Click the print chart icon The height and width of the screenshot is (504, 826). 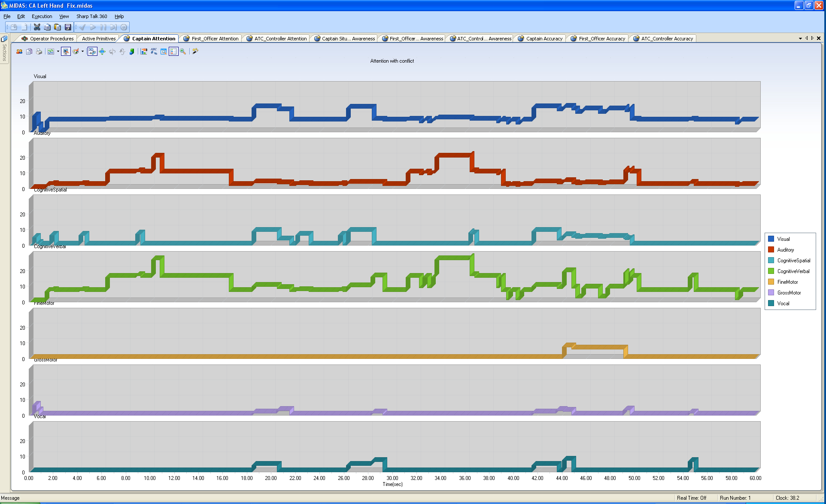39,52
